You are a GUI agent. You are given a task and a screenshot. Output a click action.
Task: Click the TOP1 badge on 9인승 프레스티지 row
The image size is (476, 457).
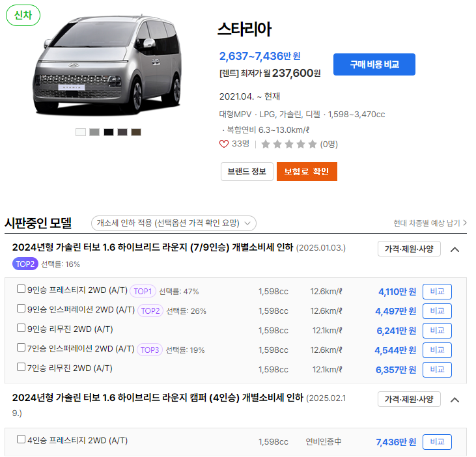(143, 291)
